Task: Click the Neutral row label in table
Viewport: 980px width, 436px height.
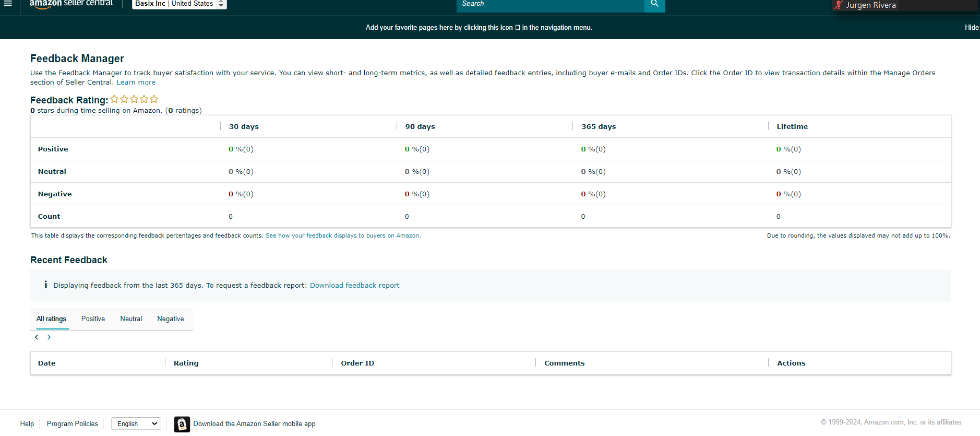Action: pos(52,172)
